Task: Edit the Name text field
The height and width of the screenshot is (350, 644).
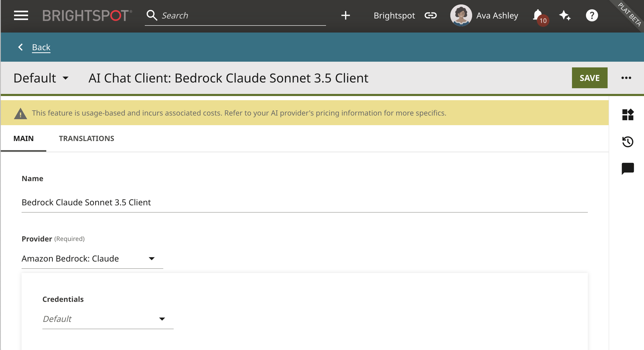Action: [304, 202]
